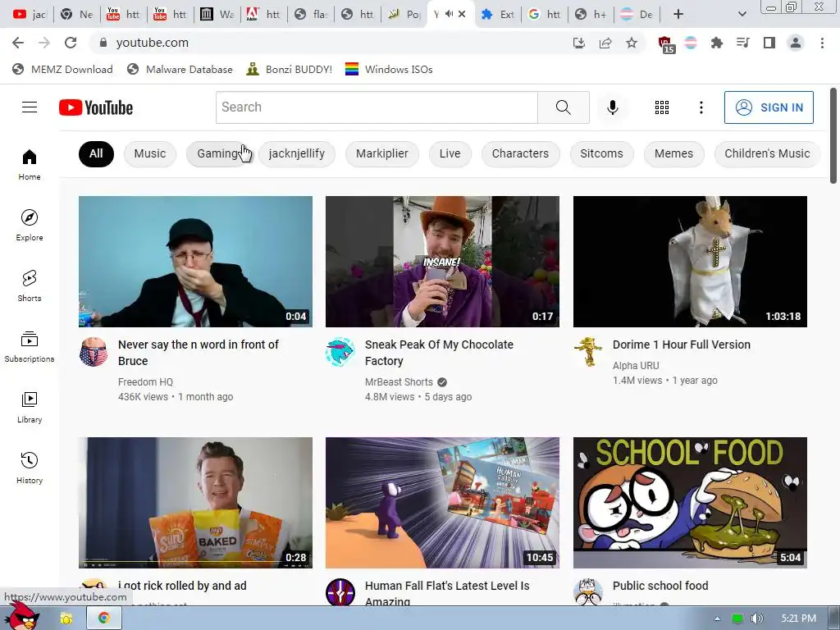Open the YouTube apps grid icon
The width and height of the screenshot is (840, 630).
click(662, 107)
